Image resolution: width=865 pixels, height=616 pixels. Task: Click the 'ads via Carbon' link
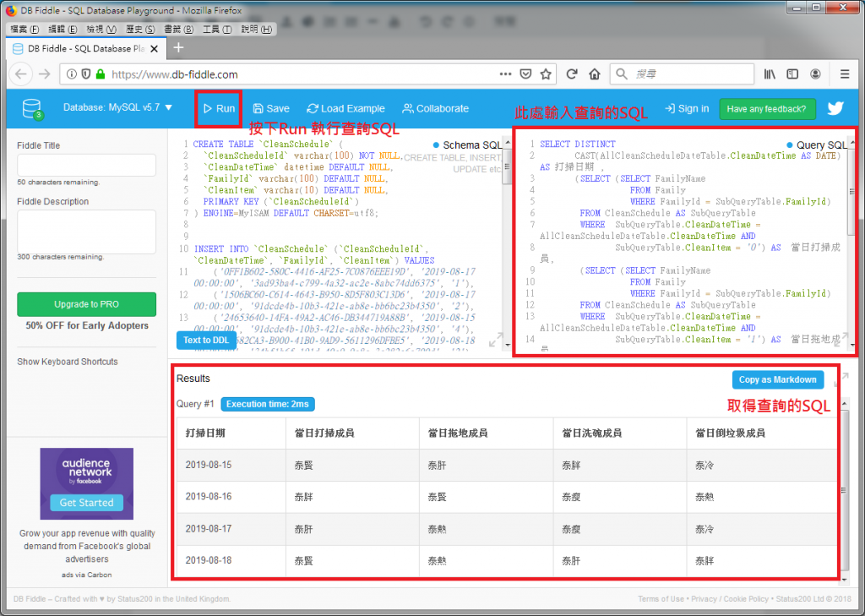87,575
